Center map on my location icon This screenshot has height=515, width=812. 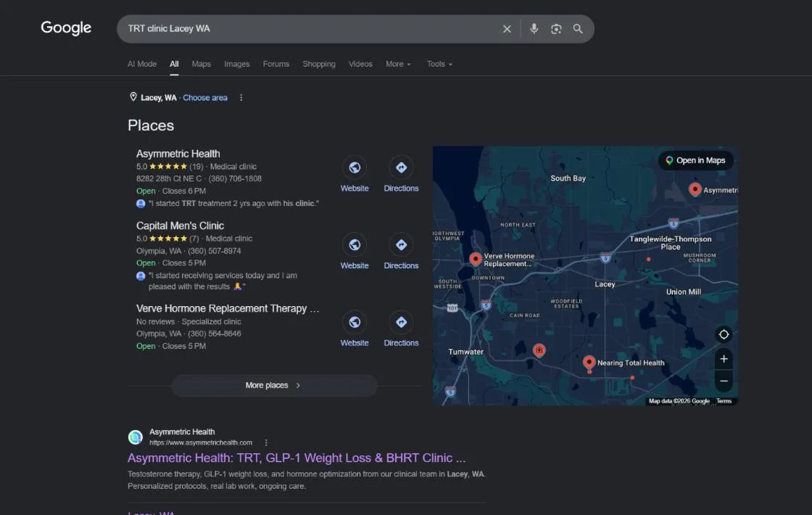coord(724,334)
